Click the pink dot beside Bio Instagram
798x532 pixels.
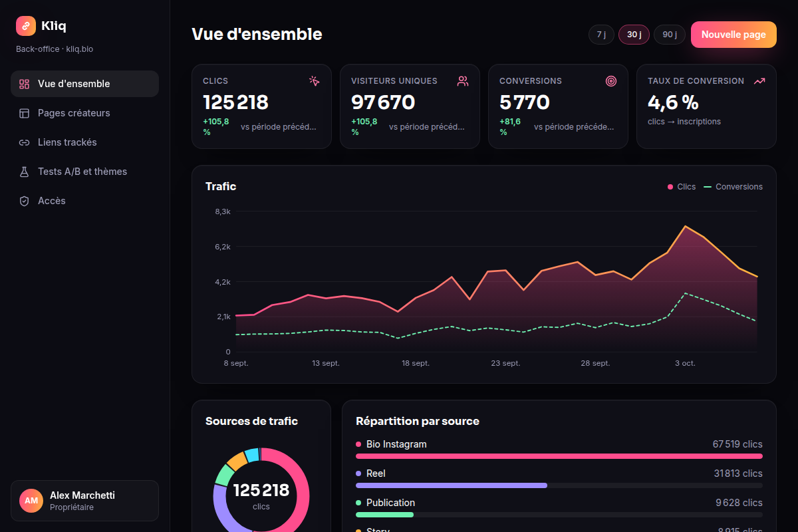[x=358, y=444]
